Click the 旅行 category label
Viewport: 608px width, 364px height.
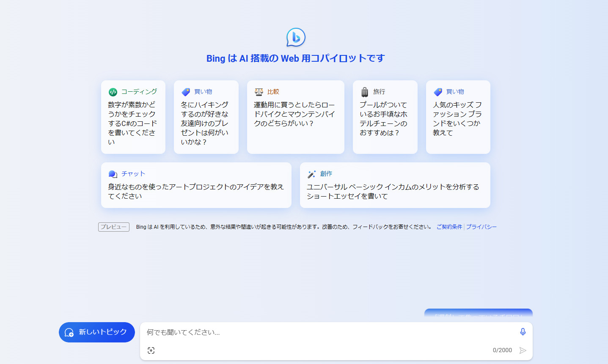coord(379,92)
